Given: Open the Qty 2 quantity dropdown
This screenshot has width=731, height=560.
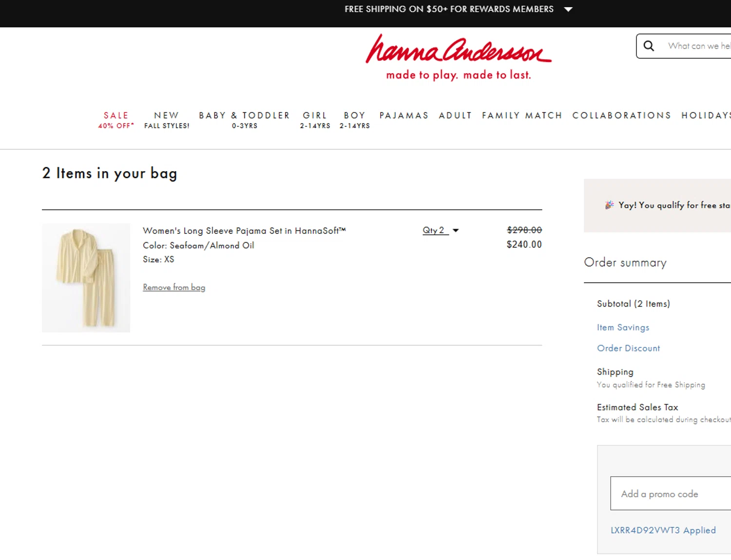Looking at the screenshot, I should [441, 231].
